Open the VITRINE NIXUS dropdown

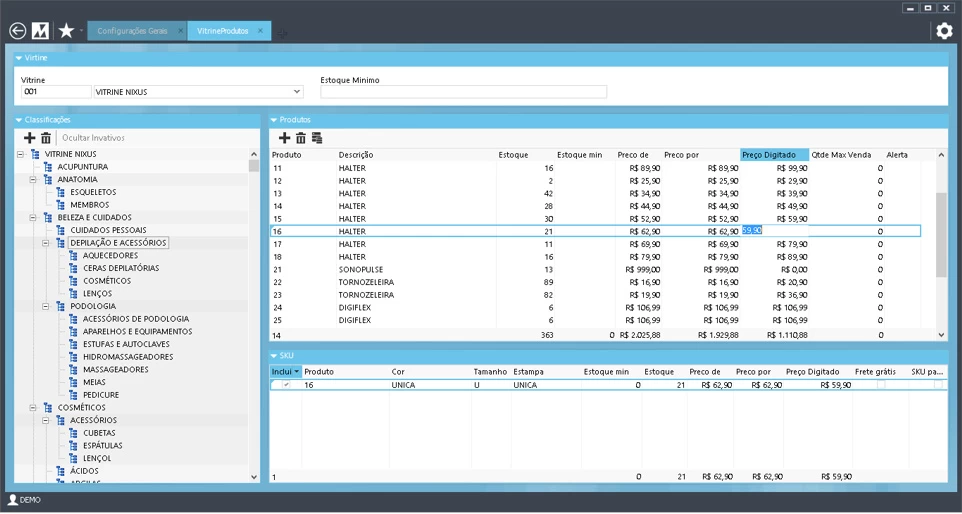click(x=296, y=92)
